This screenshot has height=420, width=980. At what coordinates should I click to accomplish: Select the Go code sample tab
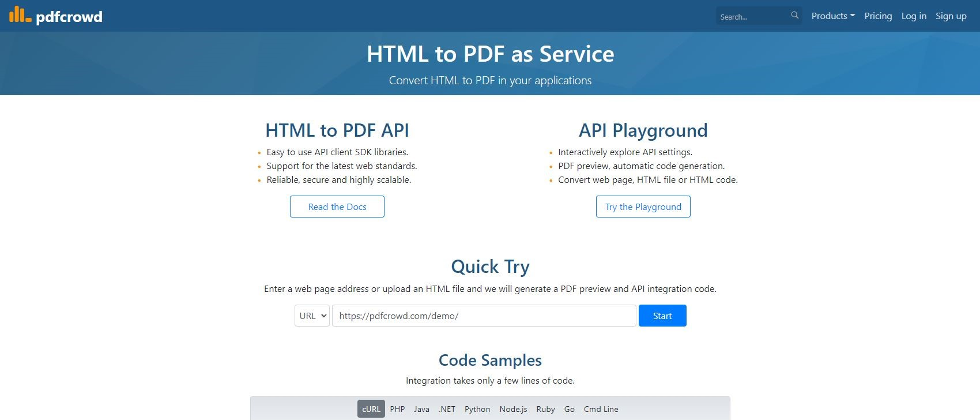(x=570, y=409)
